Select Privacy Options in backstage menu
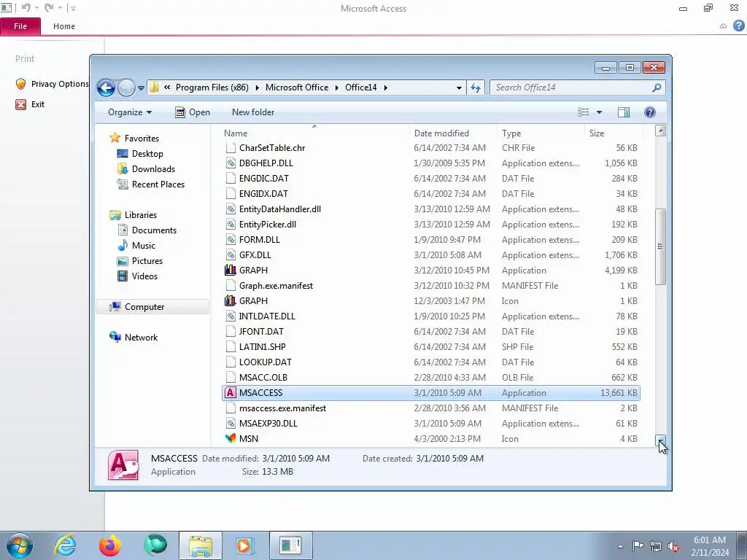This screenshot has height=560, width=747. coord(52,84)
